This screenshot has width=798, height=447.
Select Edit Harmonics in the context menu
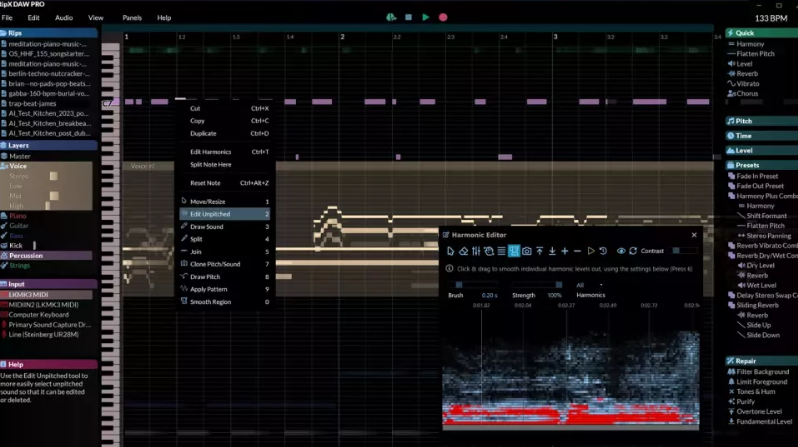[x=224, y=152]
